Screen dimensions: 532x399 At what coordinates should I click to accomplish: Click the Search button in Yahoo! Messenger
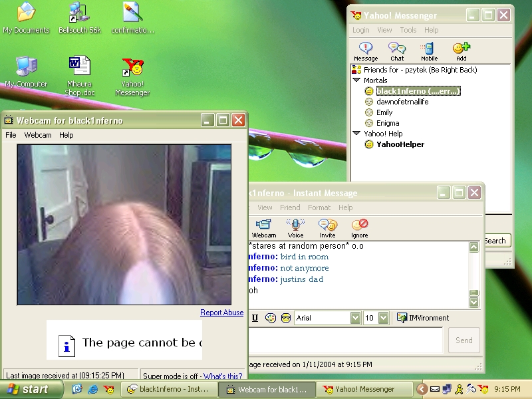[497, 241]
